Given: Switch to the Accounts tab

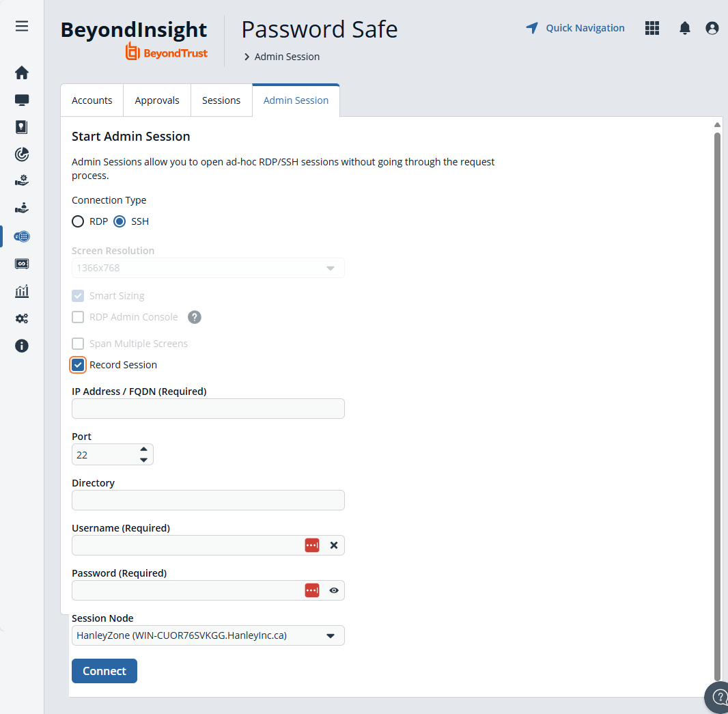Looking at the screenshot, I should [x=92, y=100].
